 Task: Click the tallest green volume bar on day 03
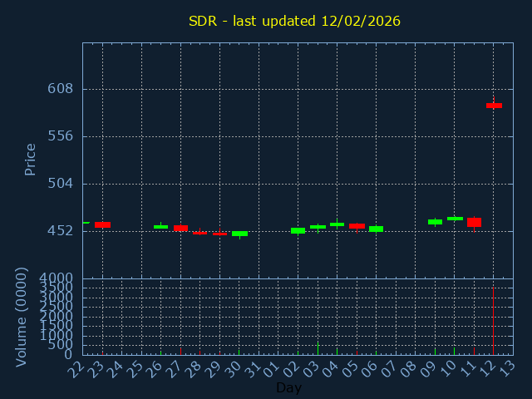(318, 348)
